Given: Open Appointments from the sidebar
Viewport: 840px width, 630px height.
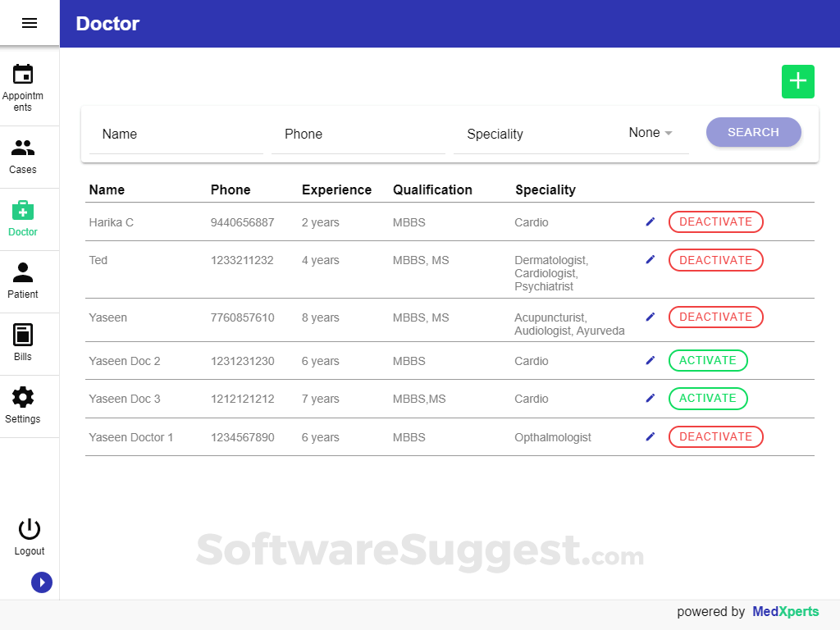Looking at the screenshot, I should click(x=22, y=89).
